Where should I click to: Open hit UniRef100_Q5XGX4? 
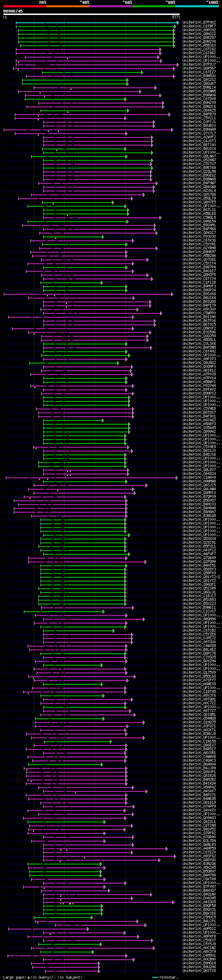click(199, 539)
